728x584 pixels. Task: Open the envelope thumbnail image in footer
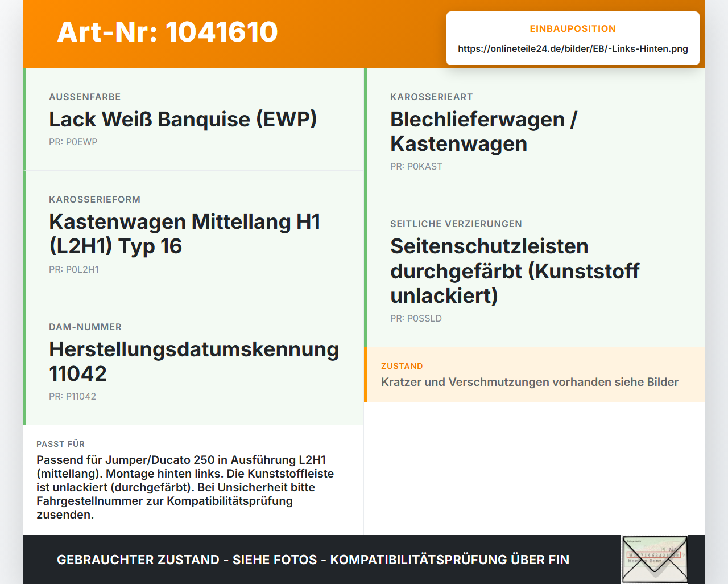tap(655, 560)
